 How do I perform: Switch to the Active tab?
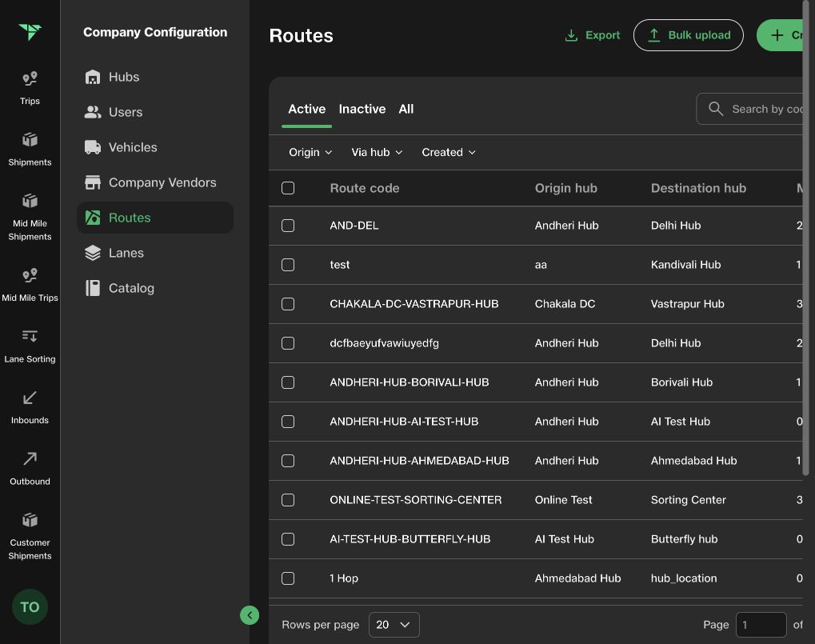click(306, 109)
